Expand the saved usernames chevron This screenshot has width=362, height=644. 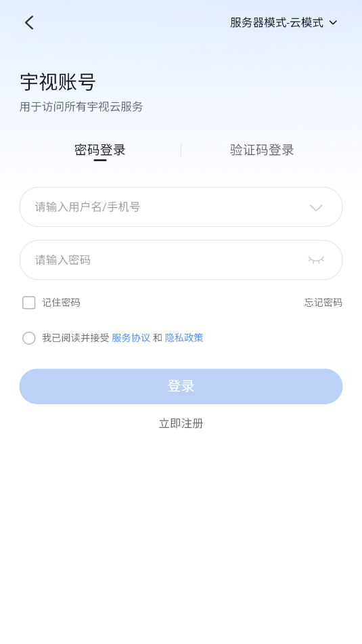pyautogui.click(x=315, y=207)
